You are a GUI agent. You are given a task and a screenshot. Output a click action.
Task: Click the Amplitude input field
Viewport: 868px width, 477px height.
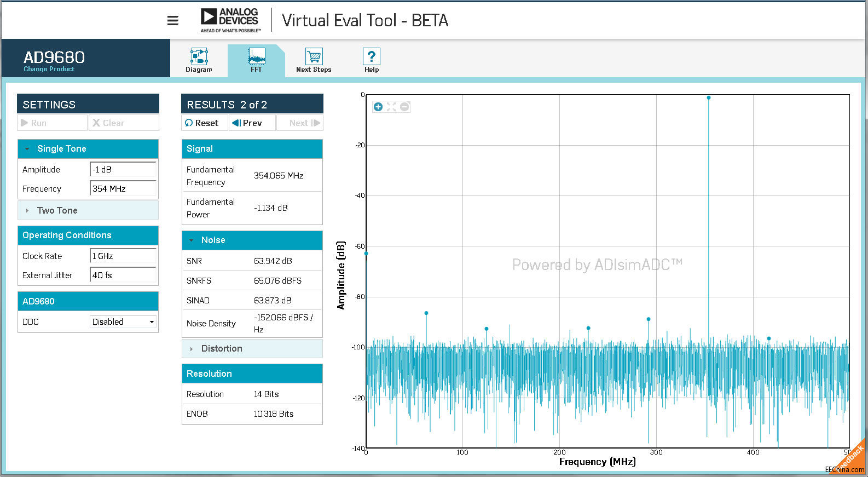123,170
